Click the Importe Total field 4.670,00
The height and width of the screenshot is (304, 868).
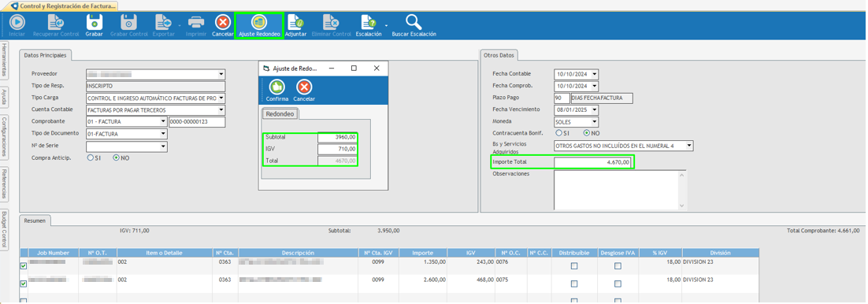[592, 162]
